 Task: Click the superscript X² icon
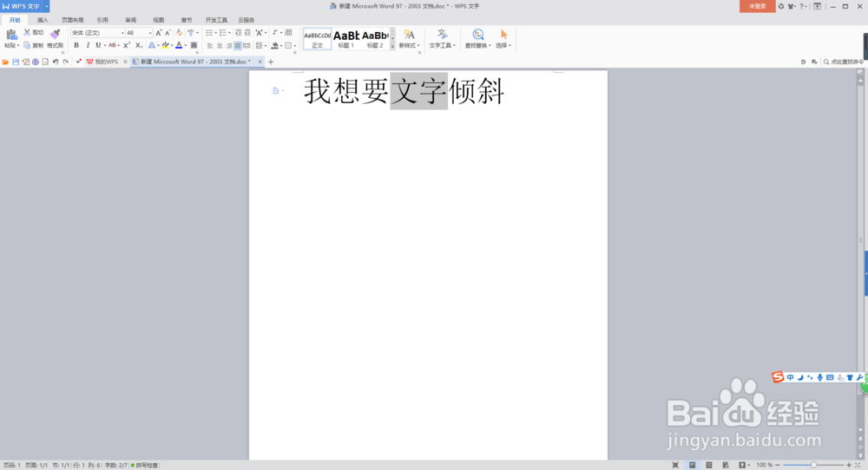pos(127,45)
